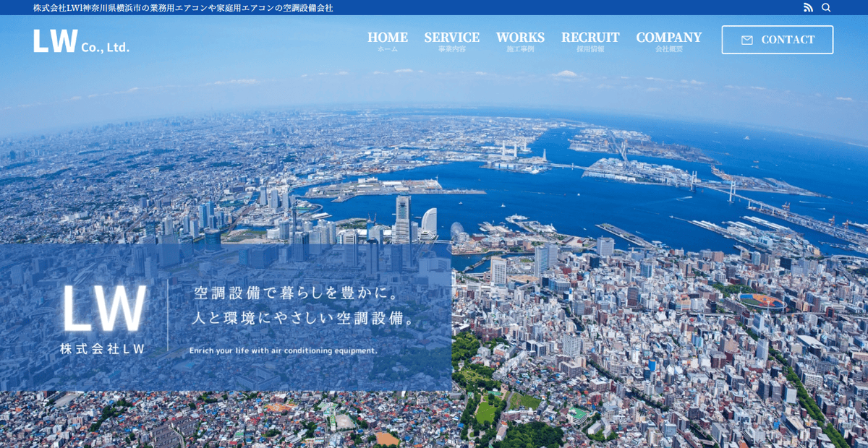The height and width of the screenshot is (448, 868).
Task: Click the LW Co., Ltd. logo
Action: (x=80, y=40)
